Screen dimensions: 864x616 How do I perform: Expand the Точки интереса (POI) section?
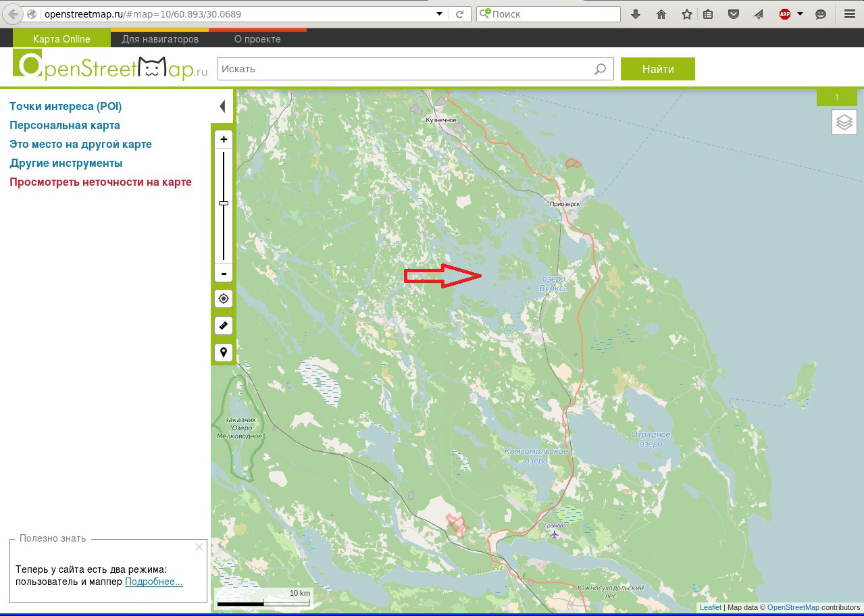pyautogui.click(x=66, y=107)
